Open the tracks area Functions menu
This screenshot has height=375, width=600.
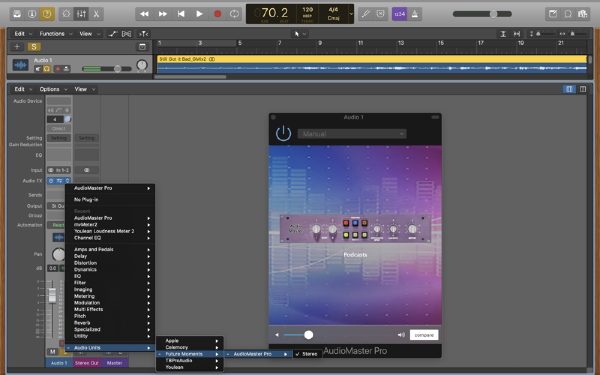tap(55, 34)
